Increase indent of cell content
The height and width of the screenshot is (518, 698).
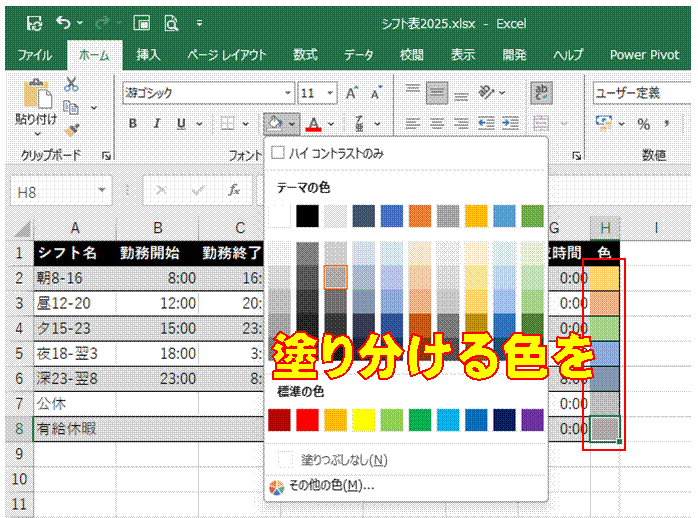point(510,123)
